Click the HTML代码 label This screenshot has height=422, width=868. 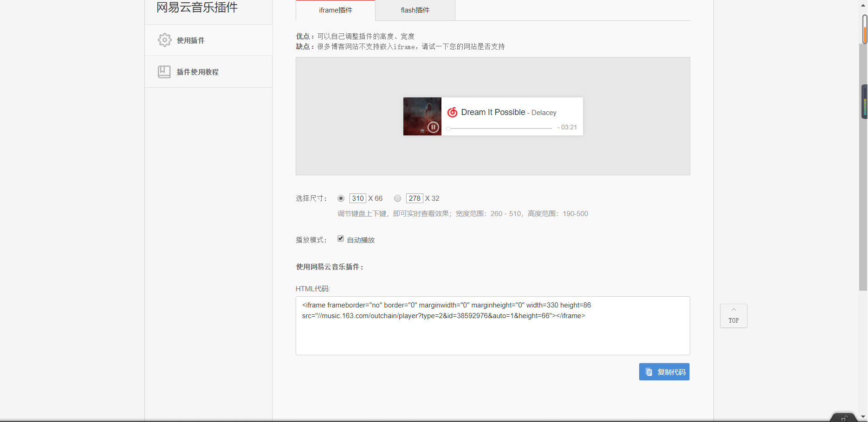tap(313, 289)
